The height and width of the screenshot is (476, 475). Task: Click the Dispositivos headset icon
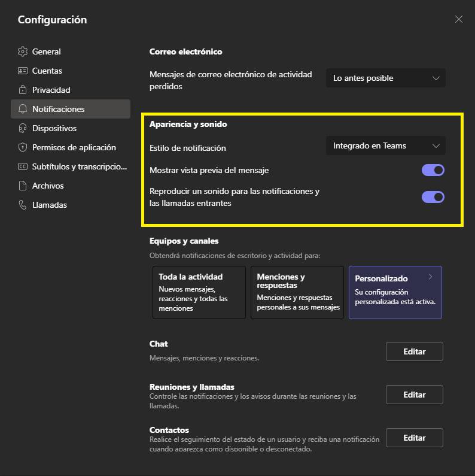tap(23, 128)
